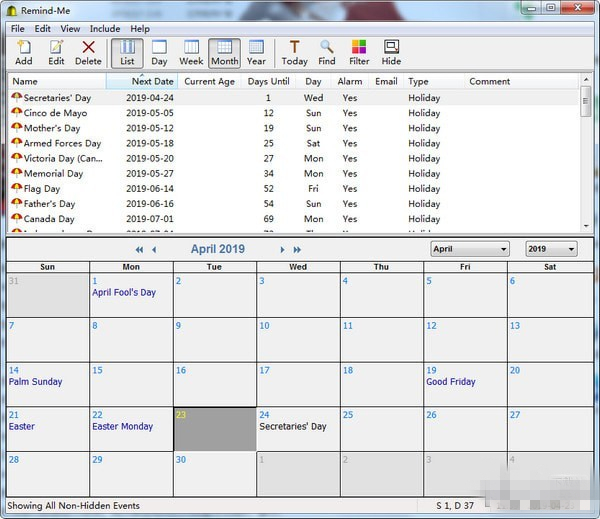600x519 pixels.
Task: Switch to Year view icon
Action: 257,52
